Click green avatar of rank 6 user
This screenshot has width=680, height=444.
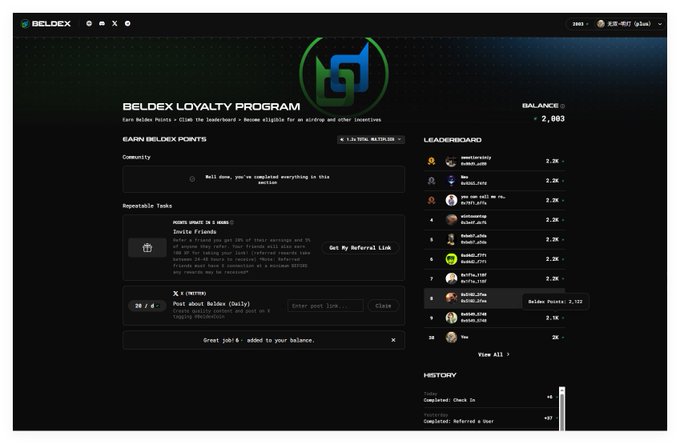[x=451, y=259]
